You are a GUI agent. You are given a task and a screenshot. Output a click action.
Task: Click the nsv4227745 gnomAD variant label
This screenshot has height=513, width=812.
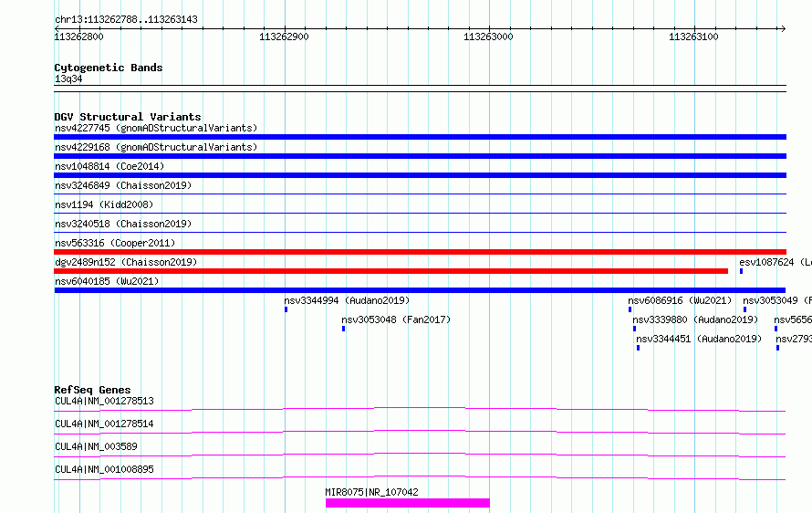156,128
